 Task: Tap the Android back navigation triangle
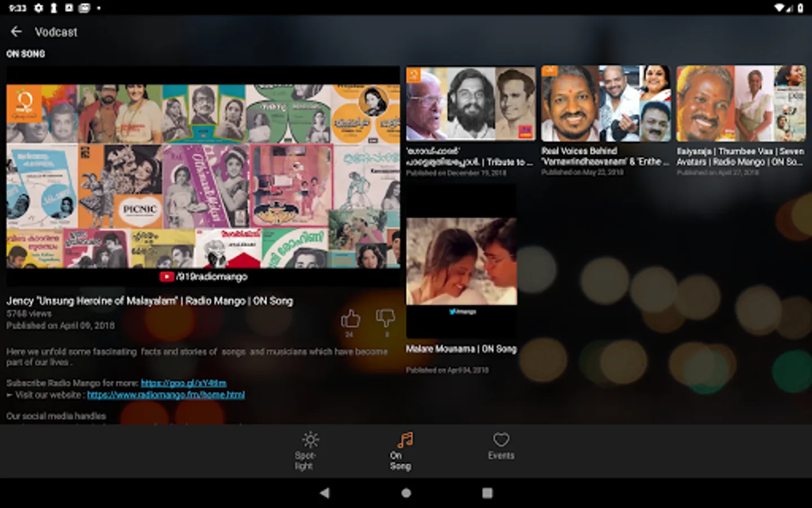point(324,493)
